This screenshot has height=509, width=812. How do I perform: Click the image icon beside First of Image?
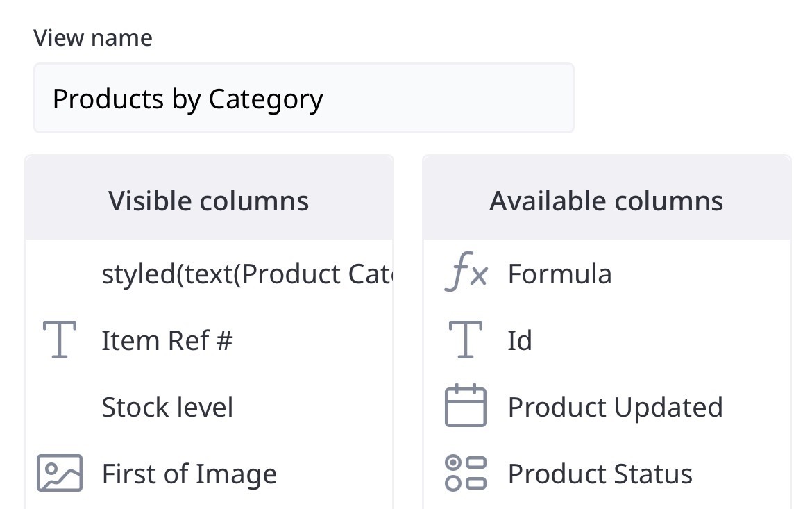(x=60, y=474)
